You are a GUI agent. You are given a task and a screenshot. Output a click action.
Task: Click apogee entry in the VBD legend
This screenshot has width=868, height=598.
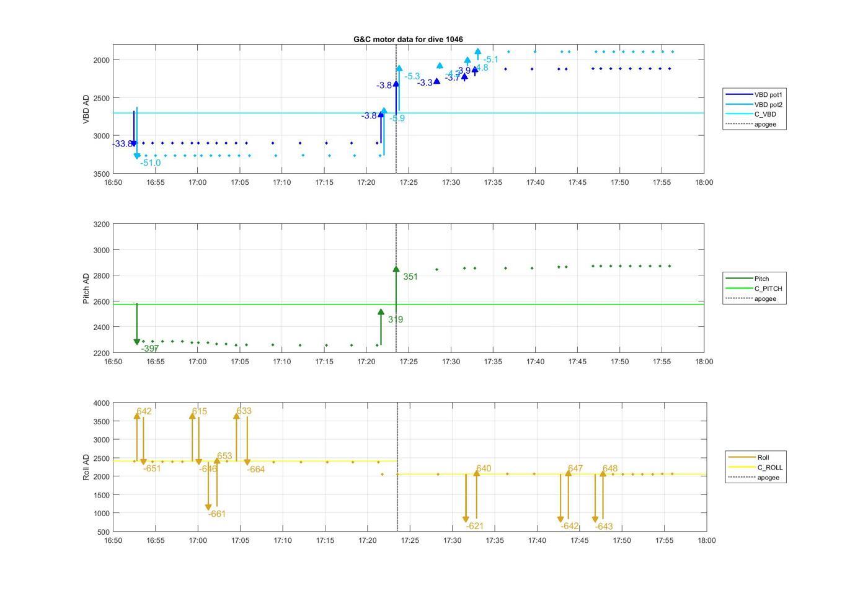[x=751, y=124]
